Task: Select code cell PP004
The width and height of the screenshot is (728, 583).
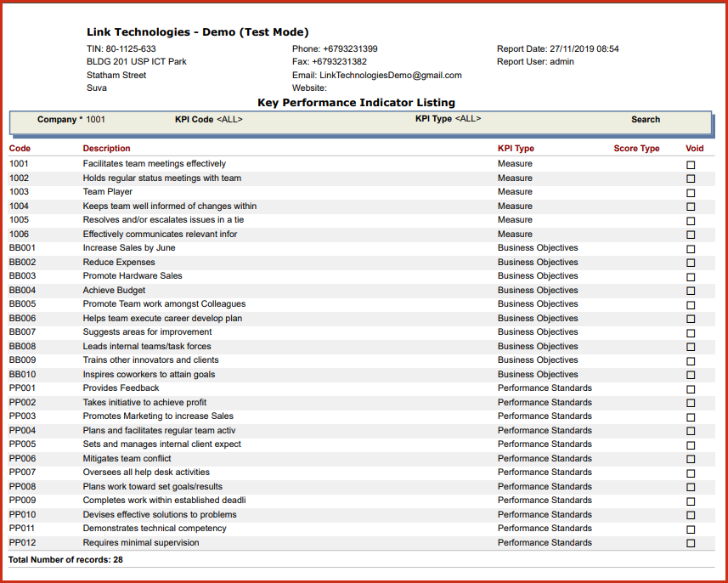Action: pyautogui.click(x=22, y=430)
